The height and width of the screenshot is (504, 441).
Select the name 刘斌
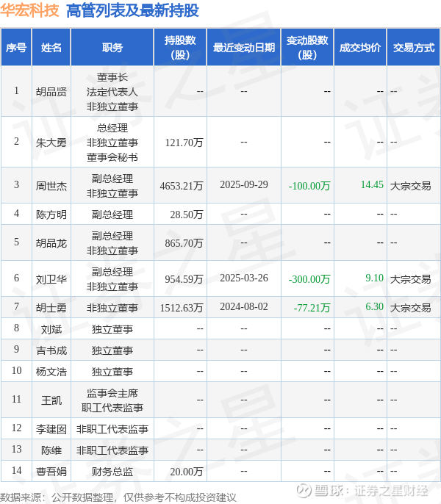(x=51, y=329)
